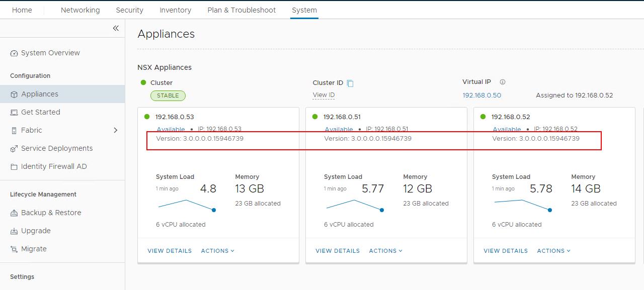
Task: Click the 'Settings' section label
Action: point(22,277)
